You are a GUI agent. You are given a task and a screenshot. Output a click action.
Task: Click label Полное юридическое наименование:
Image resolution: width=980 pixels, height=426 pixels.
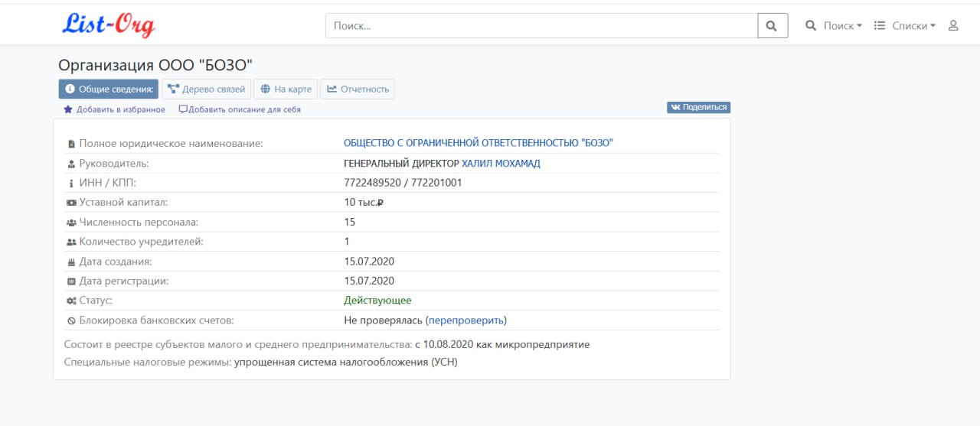click(171, 143)
